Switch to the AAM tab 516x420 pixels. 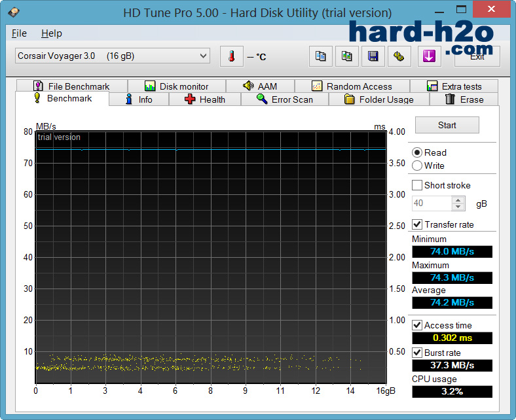(260, 86)
